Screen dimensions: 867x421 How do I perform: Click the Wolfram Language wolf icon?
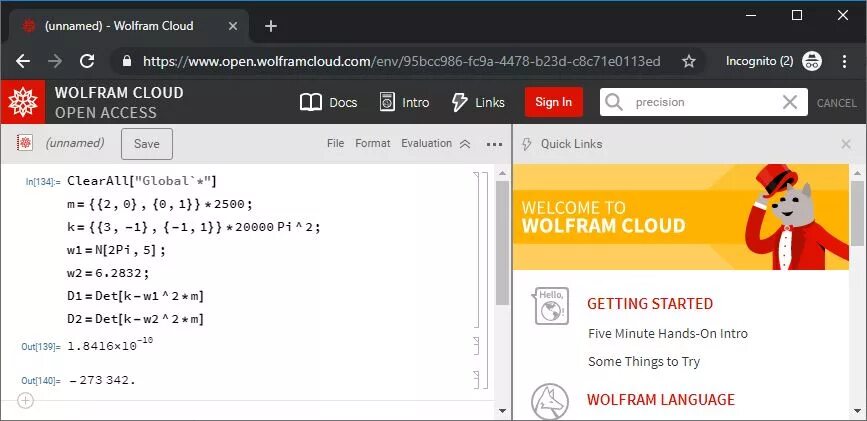tap(551, 402)
